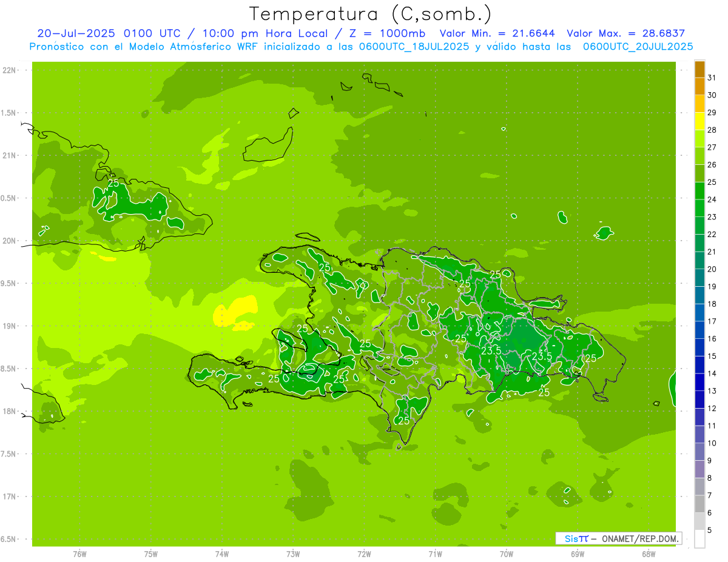Click the '20N' latitude axis label

10,241
